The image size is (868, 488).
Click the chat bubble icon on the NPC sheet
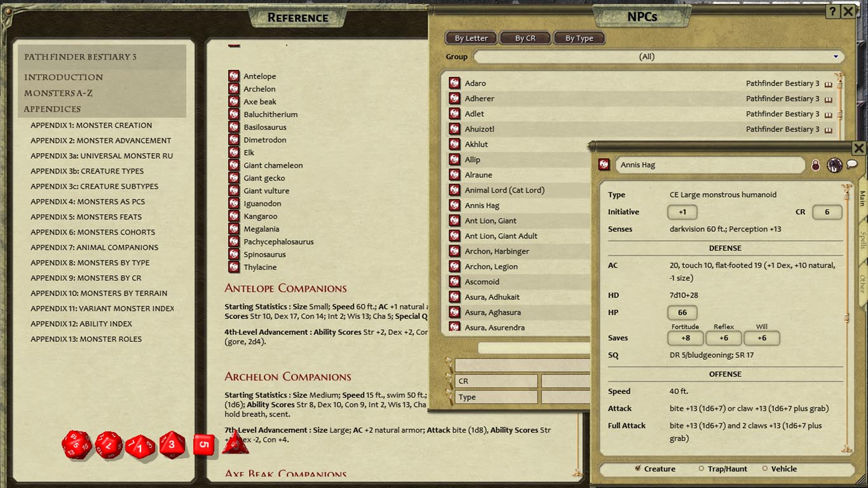pos(851,165)
